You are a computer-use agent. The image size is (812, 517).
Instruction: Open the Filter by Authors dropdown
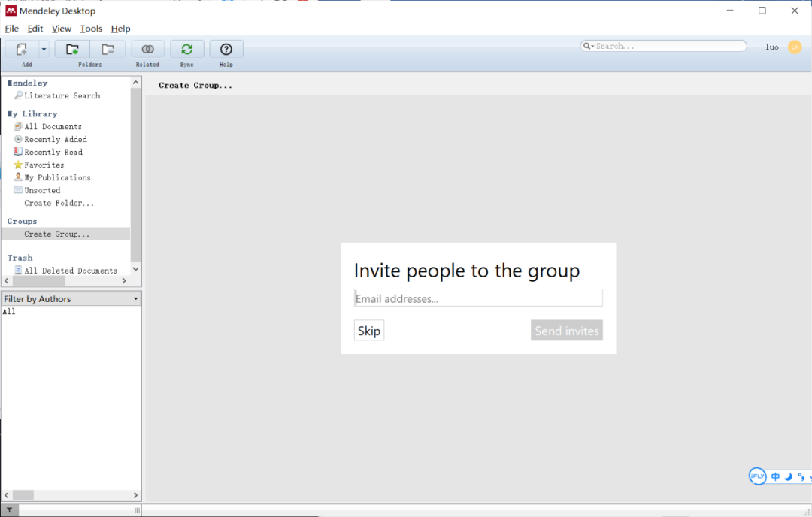pyautogui.click(x=71, y=298)
